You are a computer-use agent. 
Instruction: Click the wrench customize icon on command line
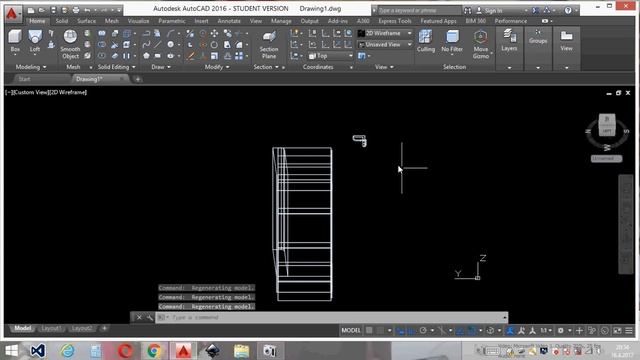click(x=149, y=317)
